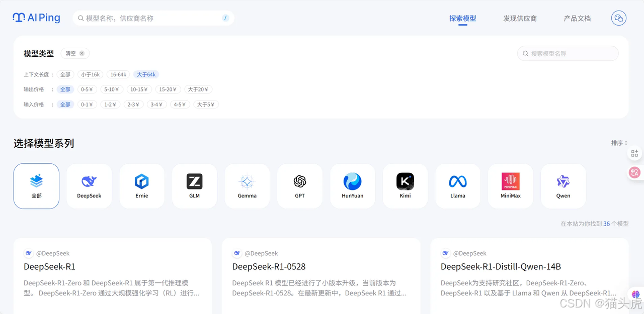Filter output price 10-15¥

pyautogui.click(x=139, y=89)
